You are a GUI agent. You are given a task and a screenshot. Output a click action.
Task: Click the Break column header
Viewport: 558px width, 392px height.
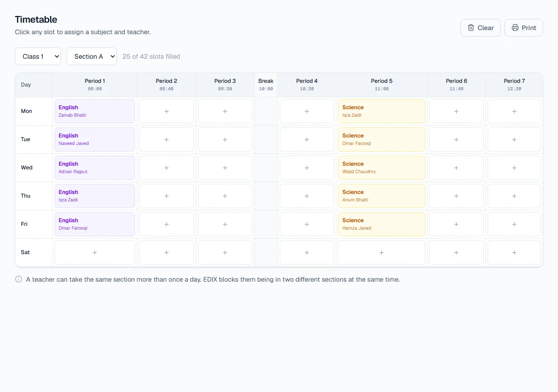click(266, 85)
